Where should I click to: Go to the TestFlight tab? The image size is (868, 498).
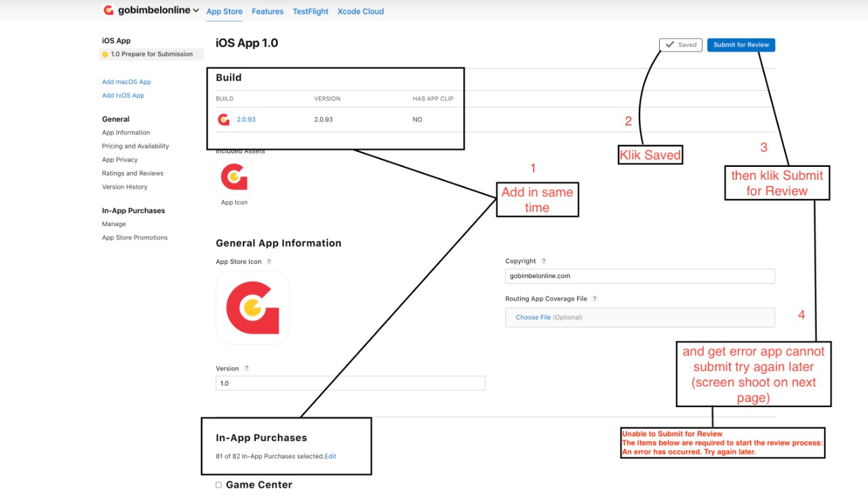pos(311,12)
